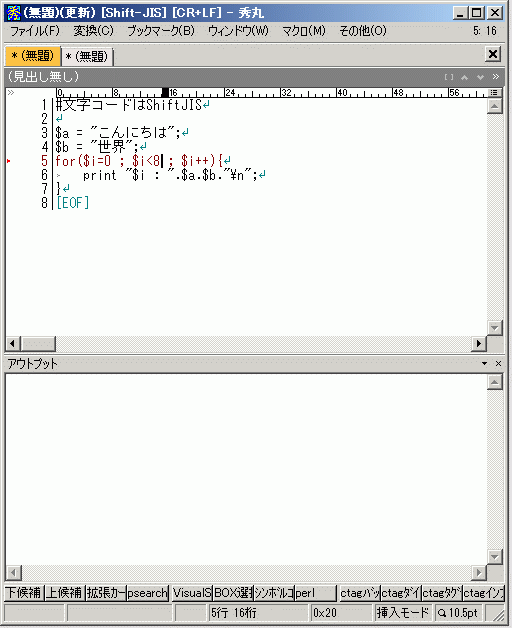This screenshot has width=512, height=628.
Task: Jump to the previous heading with the up arrow
Action: tap(464, 77)
